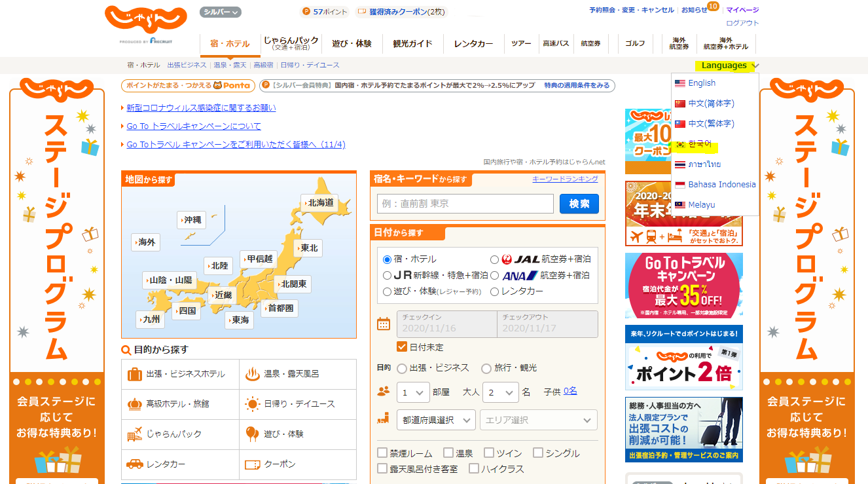The image size is (868, 484).
Task: Open the adults count dropdown
Action: (501, 392)
